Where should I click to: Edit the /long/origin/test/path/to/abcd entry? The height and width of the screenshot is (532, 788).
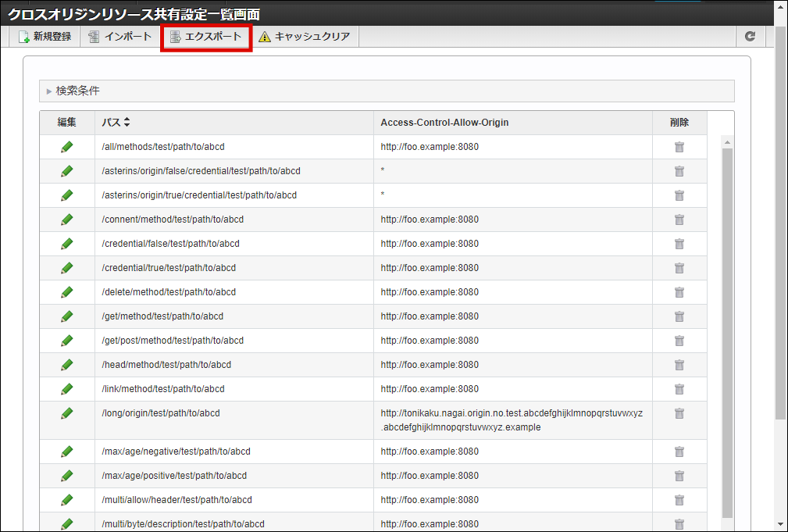(x=67, y=413)
